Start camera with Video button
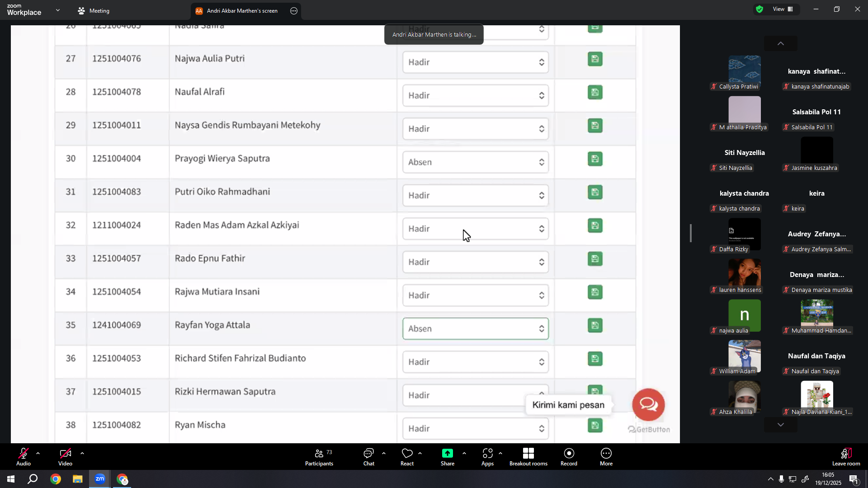The width and height of the screenshot is (868, 488). click(65, 457)
